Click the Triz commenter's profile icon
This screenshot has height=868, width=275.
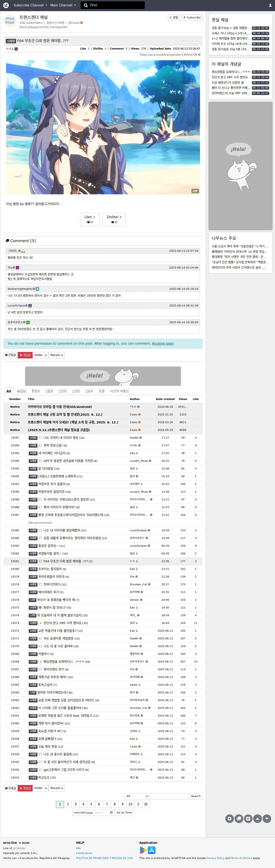point(18,267)
